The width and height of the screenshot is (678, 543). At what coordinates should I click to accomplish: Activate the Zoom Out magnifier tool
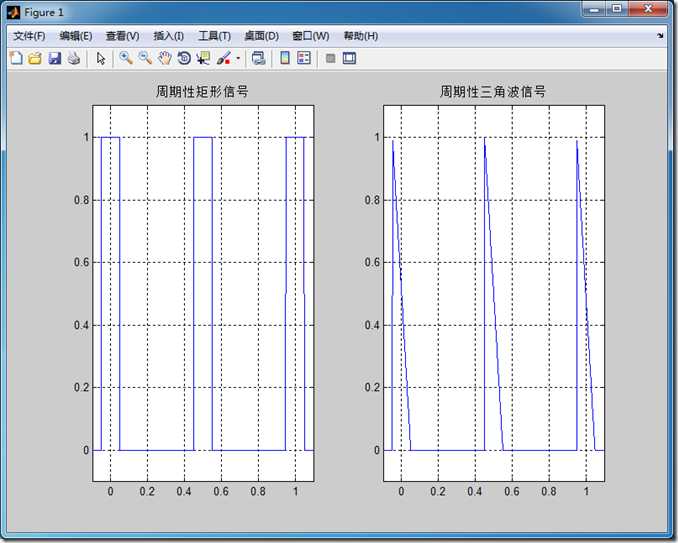[145, 58]
